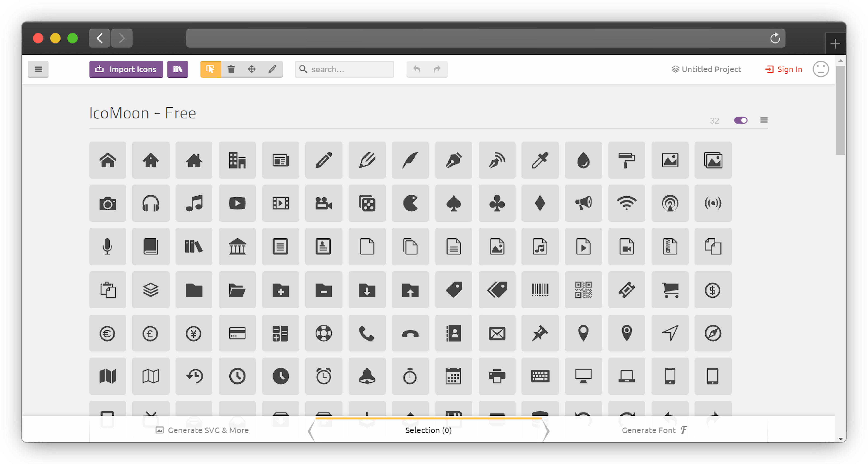Select the barcode icon

pos(540,290)
